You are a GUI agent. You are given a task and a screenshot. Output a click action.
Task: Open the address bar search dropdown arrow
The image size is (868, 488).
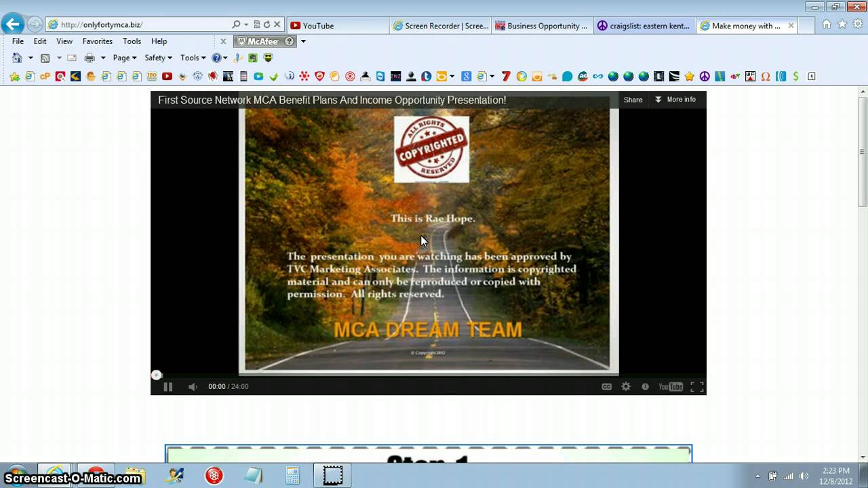pyautogui.click(x=245, y=25)
